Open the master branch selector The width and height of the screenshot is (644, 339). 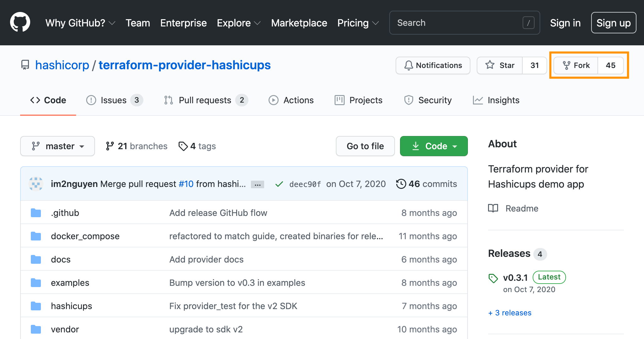coord(57,146)
